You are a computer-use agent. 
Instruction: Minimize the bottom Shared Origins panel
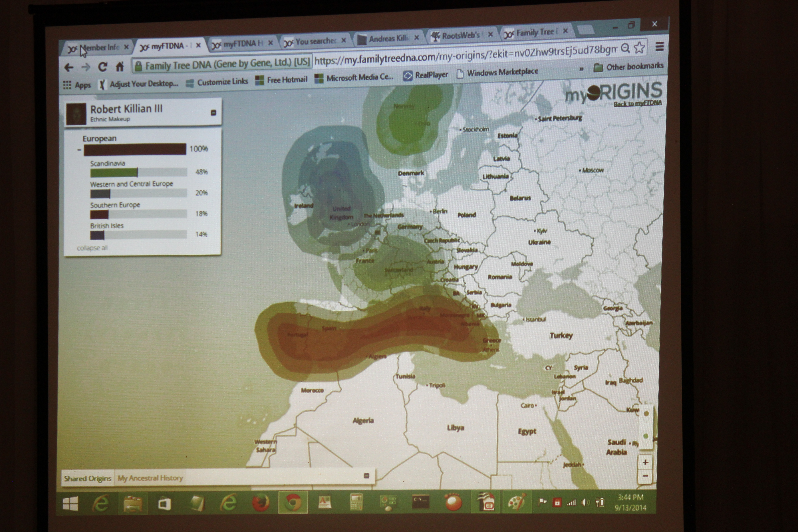click(366, 476)
